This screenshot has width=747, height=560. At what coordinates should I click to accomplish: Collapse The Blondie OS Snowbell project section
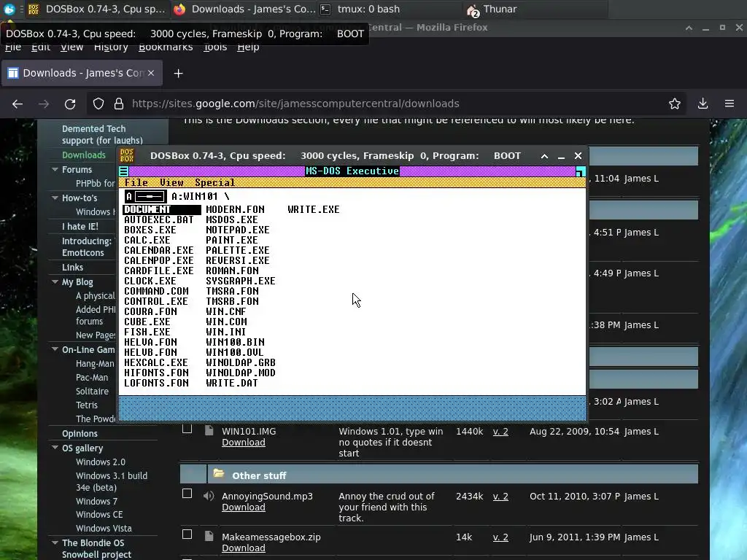[55, 542]
